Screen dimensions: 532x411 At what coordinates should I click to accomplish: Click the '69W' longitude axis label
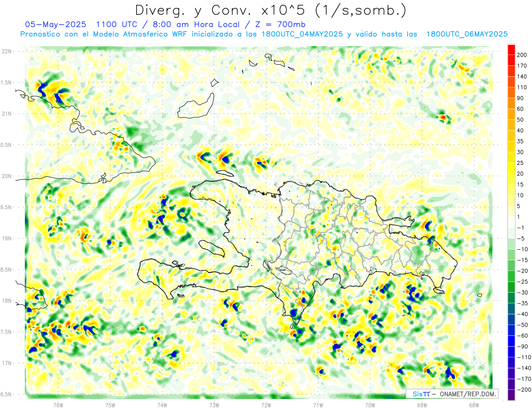click(422, 405)
